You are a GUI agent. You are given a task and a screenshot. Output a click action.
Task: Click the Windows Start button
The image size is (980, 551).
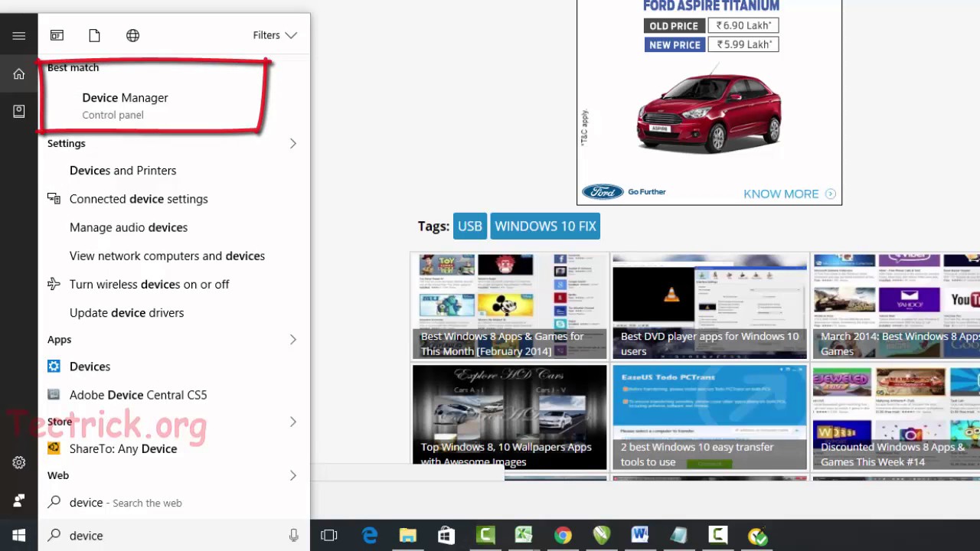click(x=18, y=536)
